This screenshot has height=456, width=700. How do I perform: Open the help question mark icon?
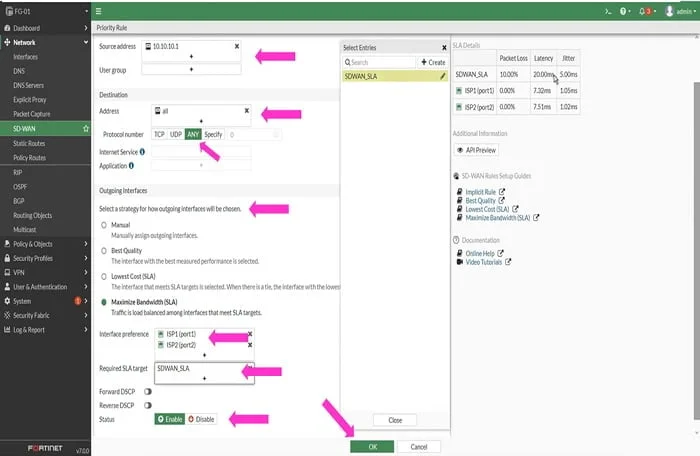click(624, 12)
